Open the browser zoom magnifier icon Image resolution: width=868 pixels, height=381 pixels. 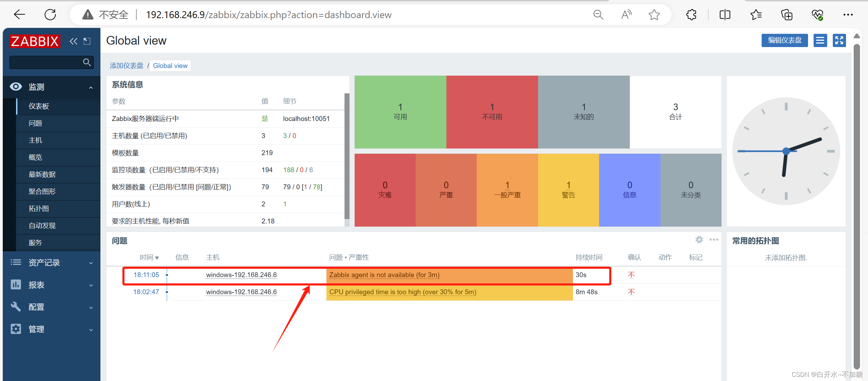(x=598, y=15)
